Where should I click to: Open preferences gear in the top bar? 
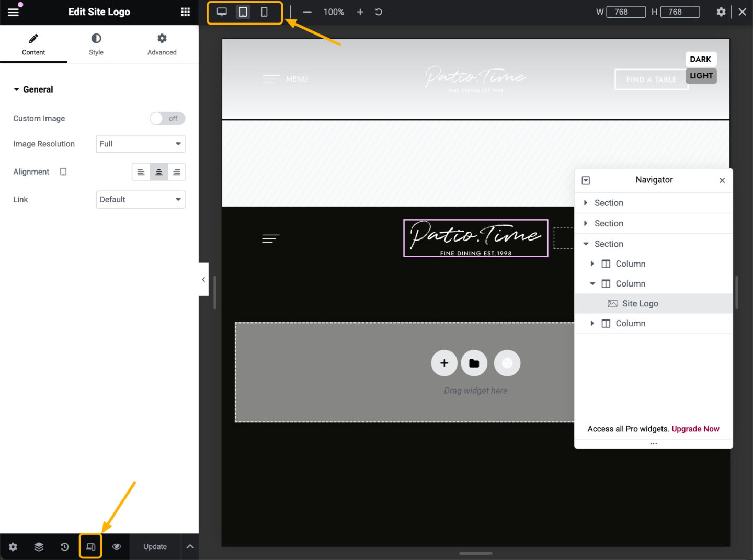[x=721, y=12]
